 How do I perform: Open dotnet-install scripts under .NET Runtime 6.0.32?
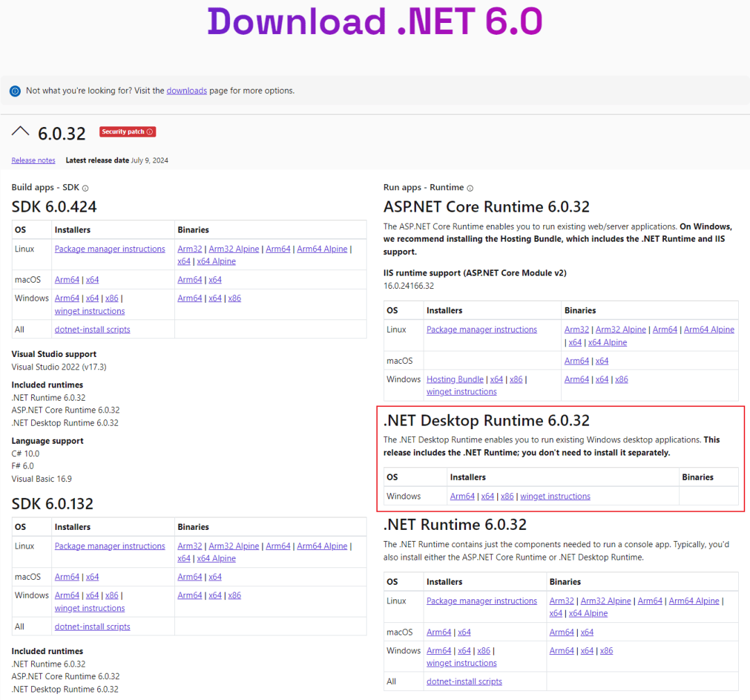(464, 681)
